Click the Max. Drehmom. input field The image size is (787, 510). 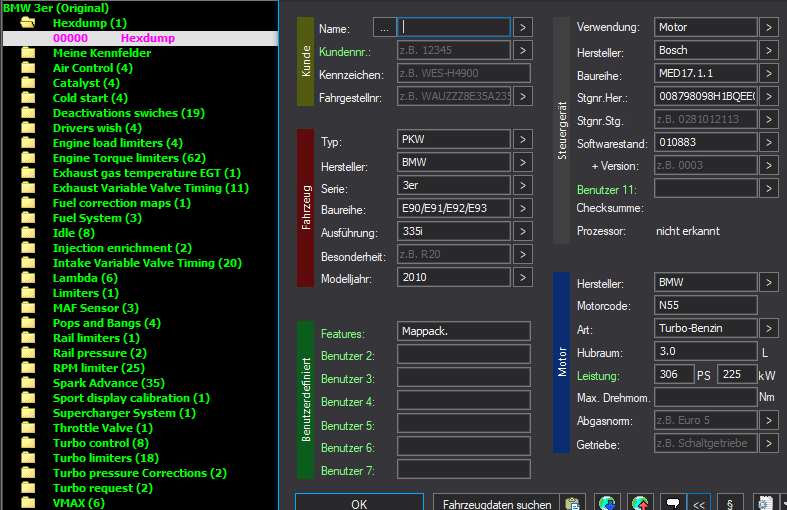(706, 397)
